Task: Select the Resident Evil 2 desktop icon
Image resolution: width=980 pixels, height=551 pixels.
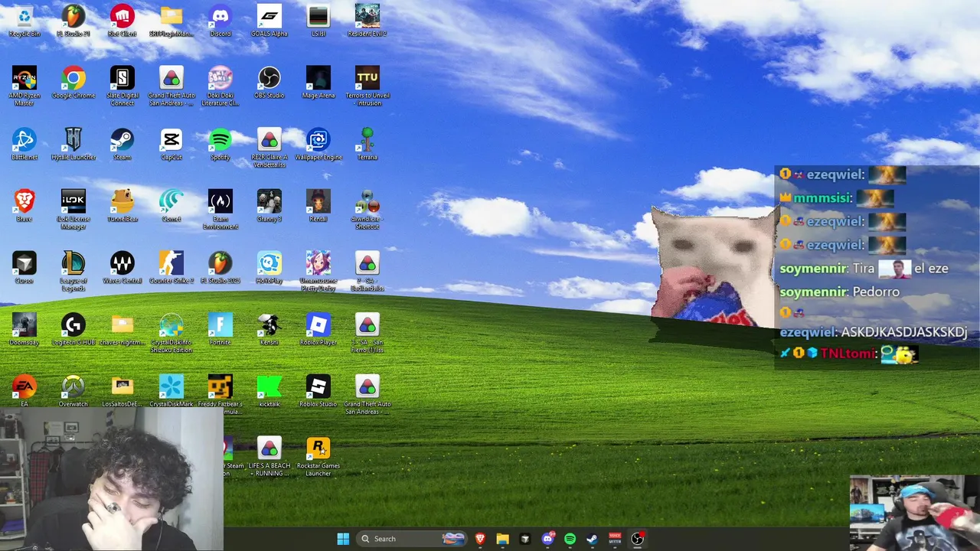Action: coord(367,21)
